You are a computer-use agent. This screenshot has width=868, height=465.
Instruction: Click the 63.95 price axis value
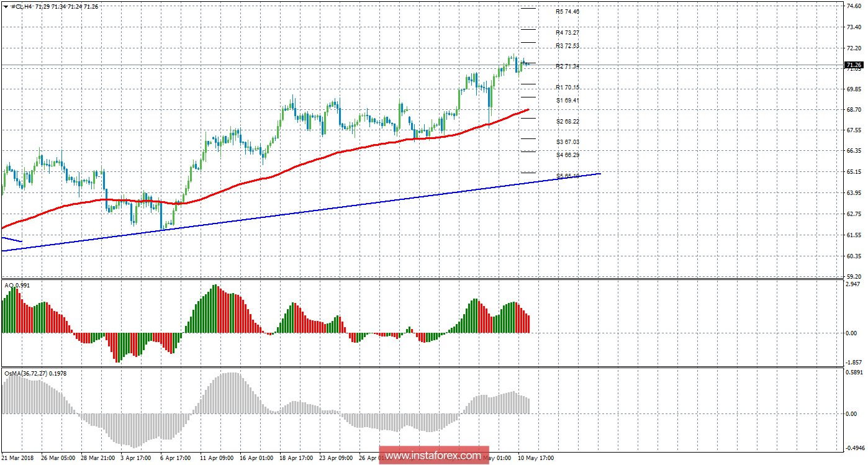[854, 193]
